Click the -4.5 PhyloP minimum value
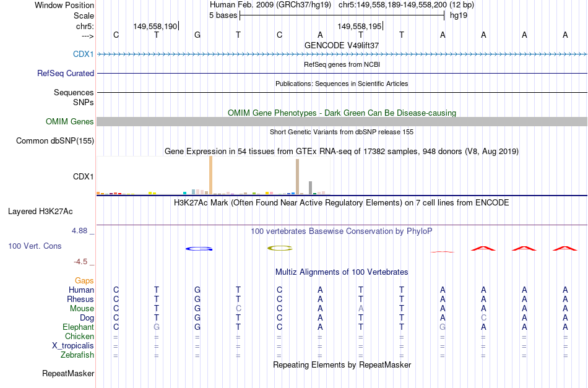588x388 pixels. point(80,262)
